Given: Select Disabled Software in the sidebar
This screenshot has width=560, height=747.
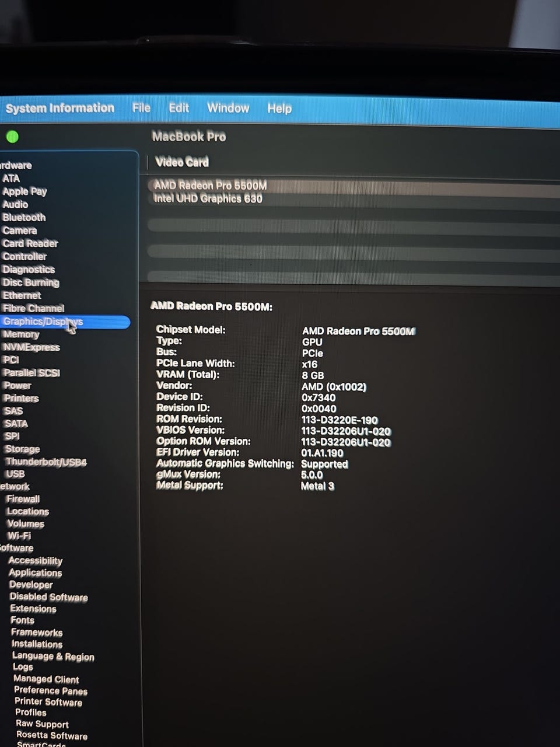Looking at the screenshot, I should point(49,597).
